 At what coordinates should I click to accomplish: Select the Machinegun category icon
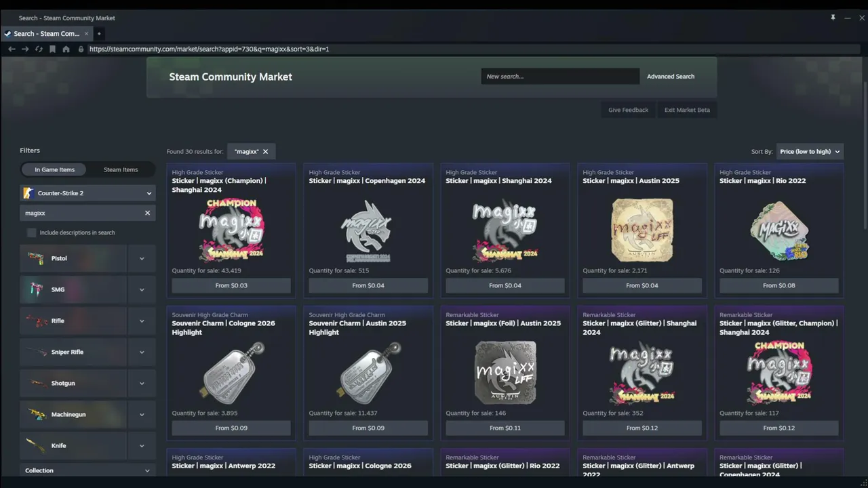point(37,414)
